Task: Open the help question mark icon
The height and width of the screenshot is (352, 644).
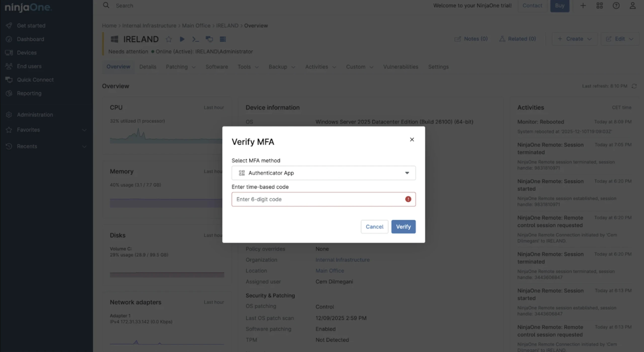Action: tap(616, 6)
